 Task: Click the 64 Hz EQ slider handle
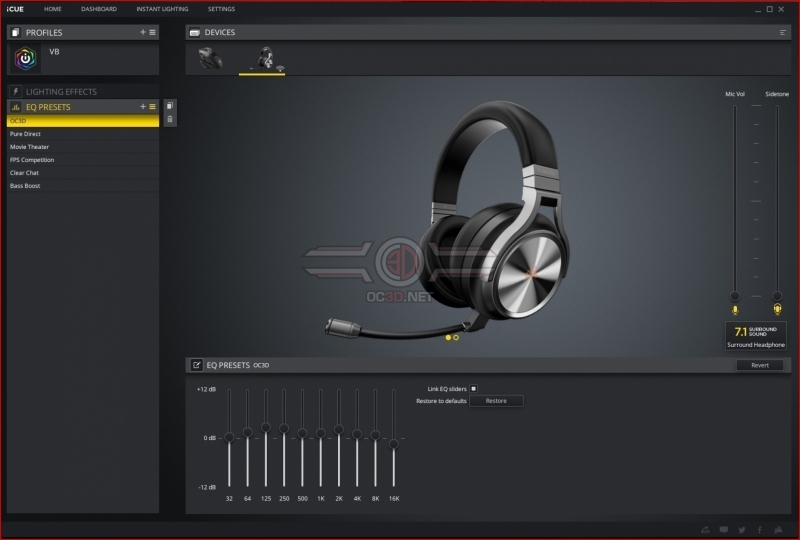pyautogui.click(x=247, y=432)
